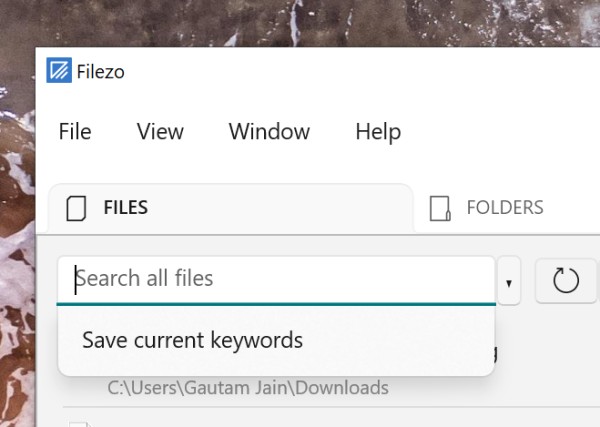Open the Help menu

[378, 131]
